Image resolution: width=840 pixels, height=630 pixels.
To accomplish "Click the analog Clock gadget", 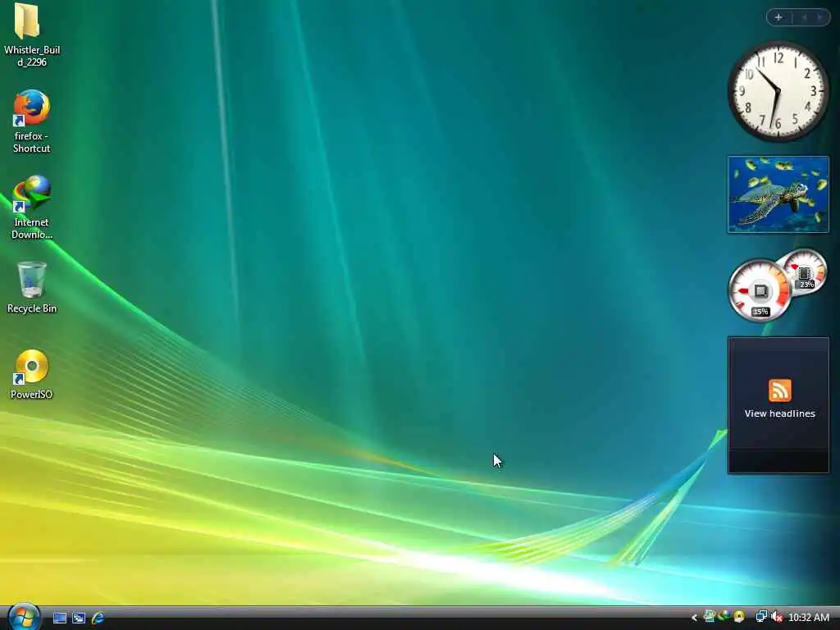I will click(778, 92).
